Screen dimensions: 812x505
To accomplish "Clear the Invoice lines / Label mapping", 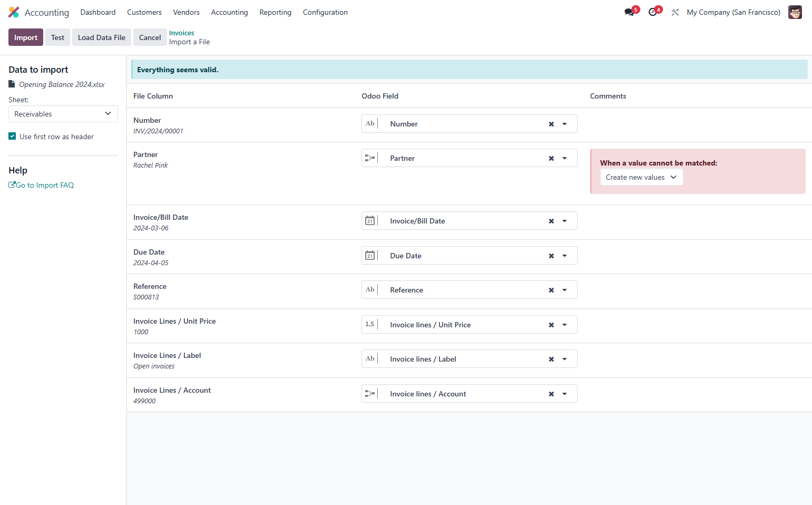I will point(551,360).
